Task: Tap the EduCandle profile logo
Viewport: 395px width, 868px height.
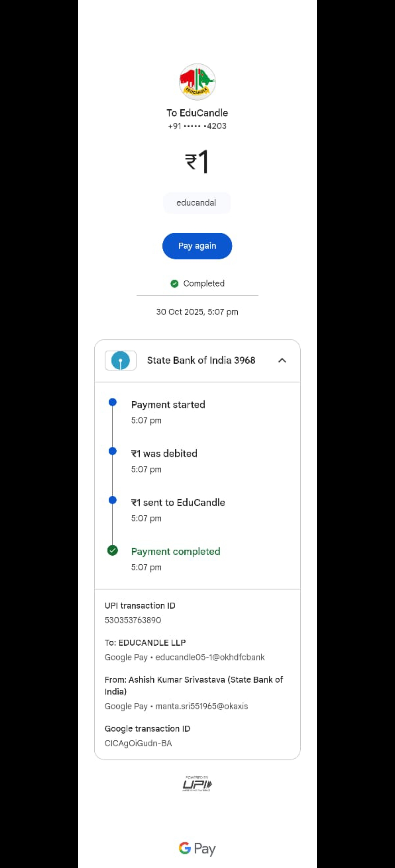Action: tap(197, 82)
